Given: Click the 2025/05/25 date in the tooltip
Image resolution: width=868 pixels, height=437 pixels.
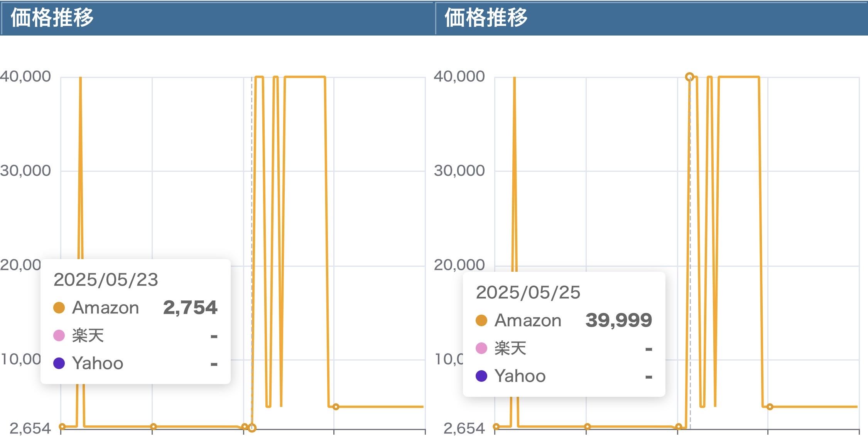Looking at the screenshot, I should pyautogui.click(x=528, y=293).
